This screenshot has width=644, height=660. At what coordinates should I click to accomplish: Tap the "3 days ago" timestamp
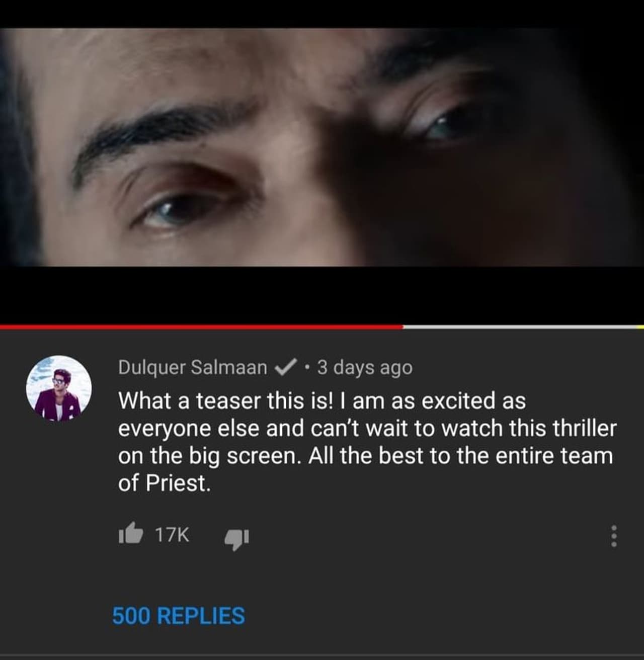tap(365, 368)
